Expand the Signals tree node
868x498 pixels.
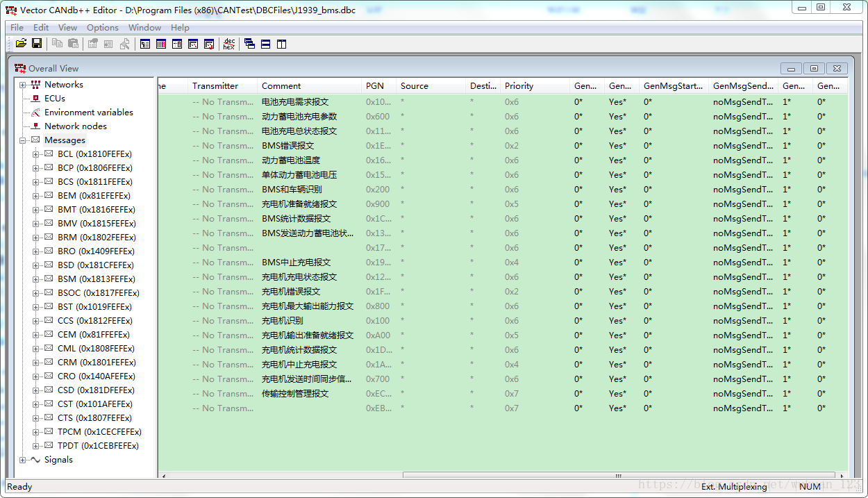tap(23, 460)
